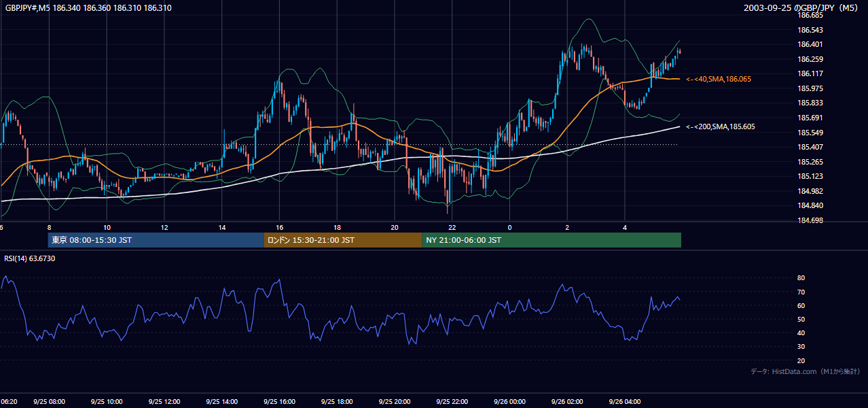Screen dimensions: 868x408
Task: Click the 9/25 12:00 time axis label
Action: 164,402
